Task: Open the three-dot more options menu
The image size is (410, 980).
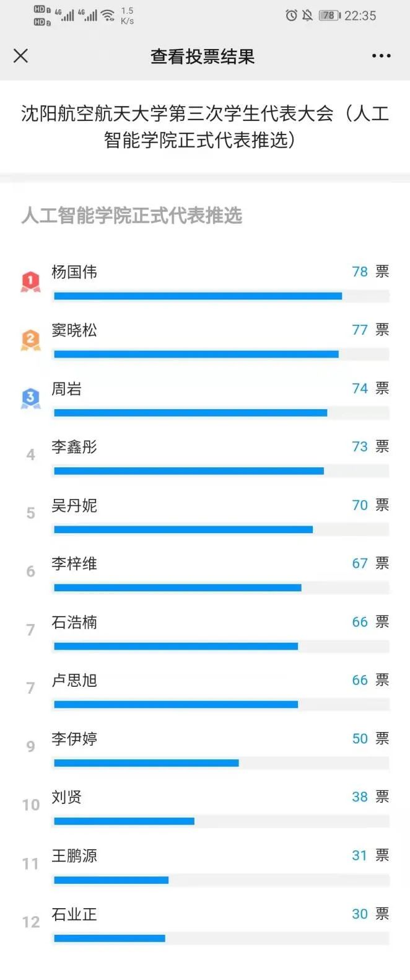Action: tap(381, 56)
